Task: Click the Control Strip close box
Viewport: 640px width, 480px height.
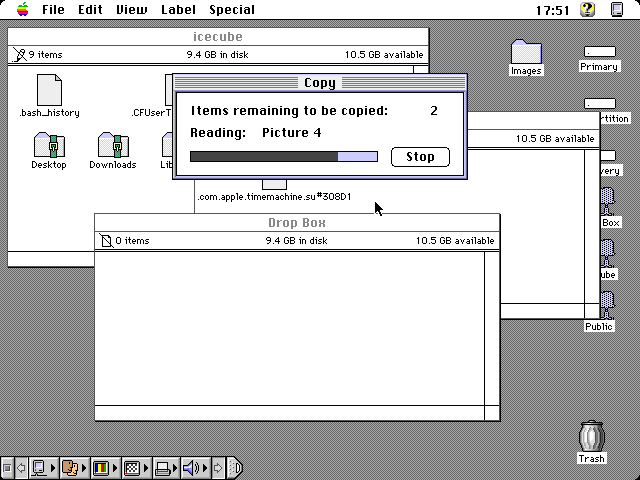Action: point(7,468)
